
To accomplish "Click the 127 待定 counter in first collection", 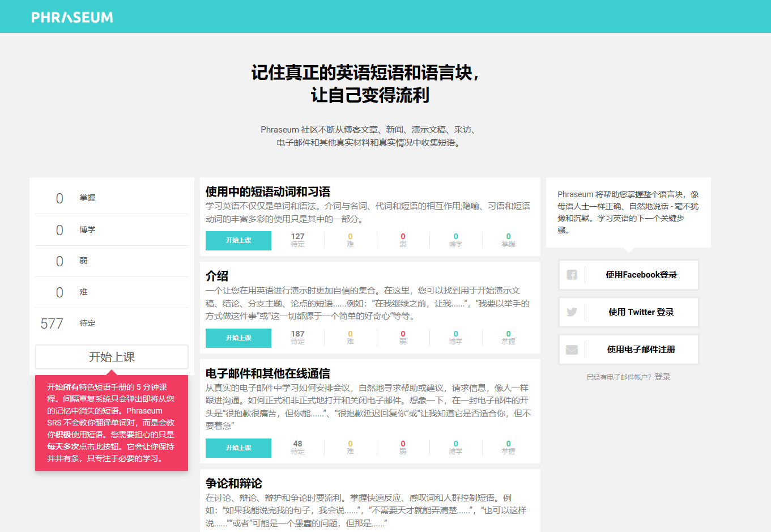I will (297, 240).
